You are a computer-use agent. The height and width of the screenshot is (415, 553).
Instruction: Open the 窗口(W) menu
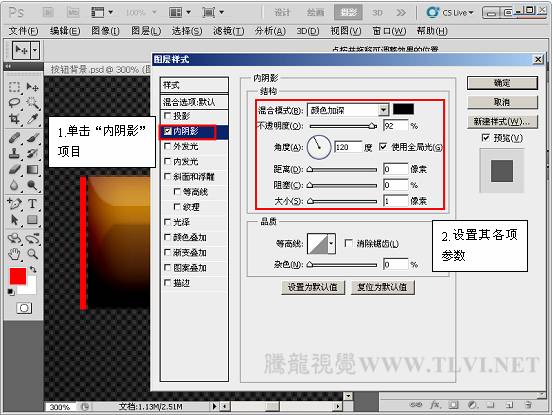(x=389, y=31)
